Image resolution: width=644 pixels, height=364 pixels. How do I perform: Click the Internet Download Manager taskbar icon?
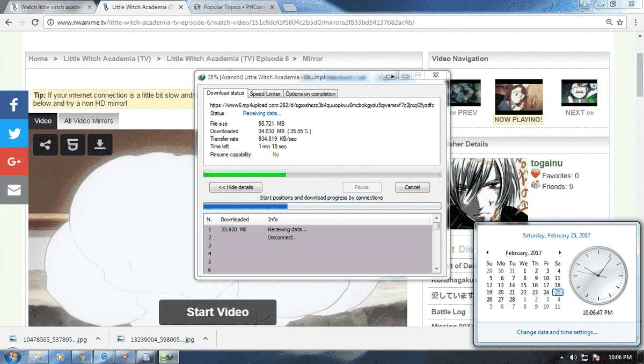(169, 356)
